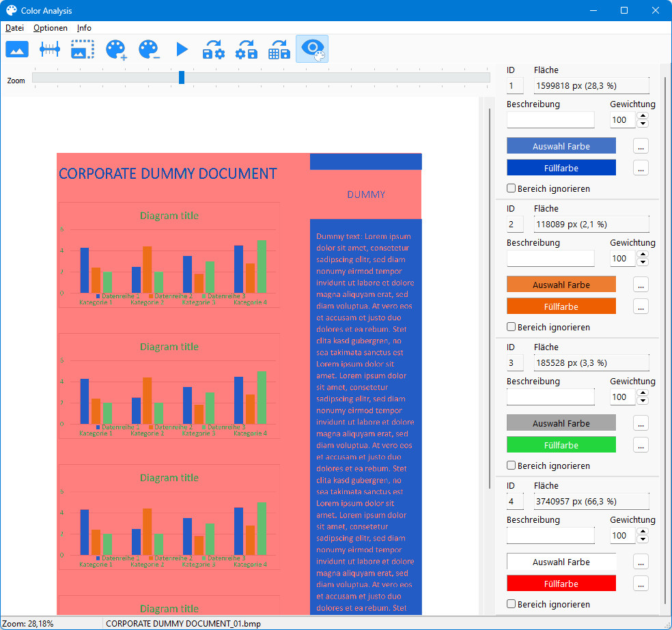672x630 pixels.
Task: Decrease Gewichtung for ID 2 with down arrow
Action: [642, 263]
